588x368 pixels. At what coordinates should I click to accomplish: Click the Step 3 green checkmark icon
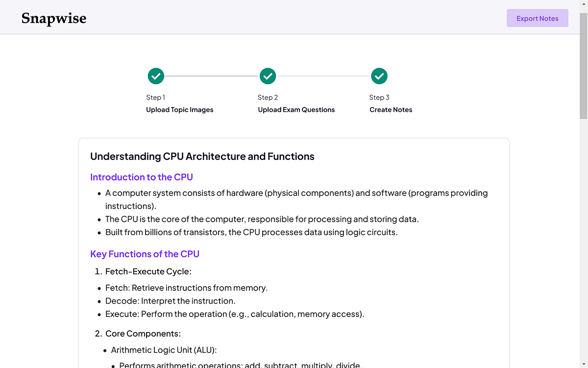379,76
